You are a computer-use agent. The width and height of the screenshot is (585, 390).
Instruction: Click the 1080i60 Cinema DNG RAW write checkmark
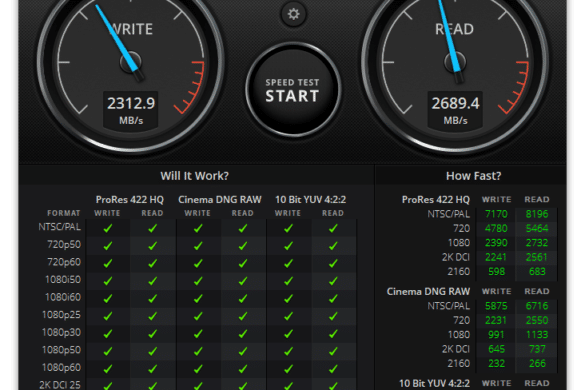click(198, 298)
